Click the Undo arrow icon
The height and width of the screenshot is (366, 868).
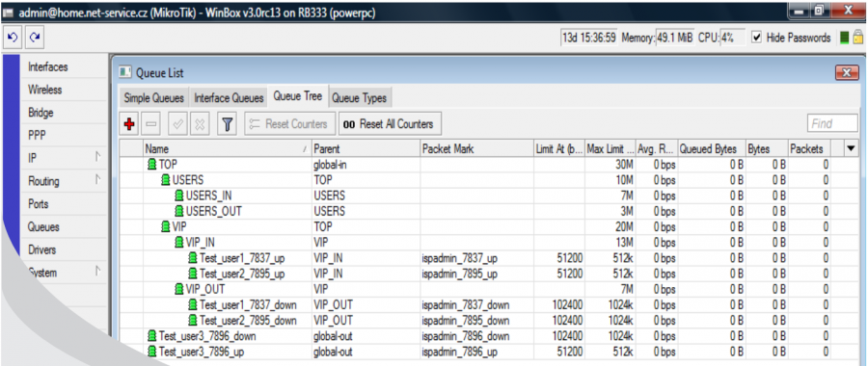pyautogui.click(x=13, y=38)
